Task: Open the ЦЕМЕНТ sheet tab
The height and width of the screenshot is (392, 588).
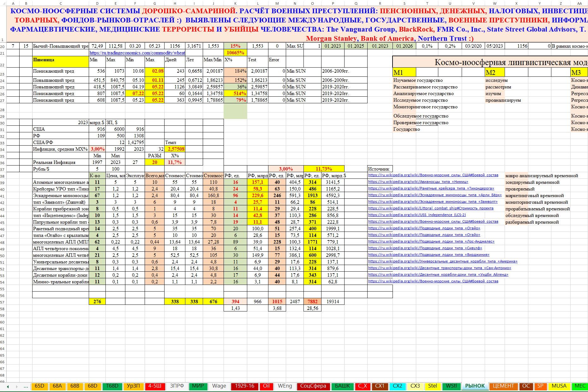Action: (503, 386)
